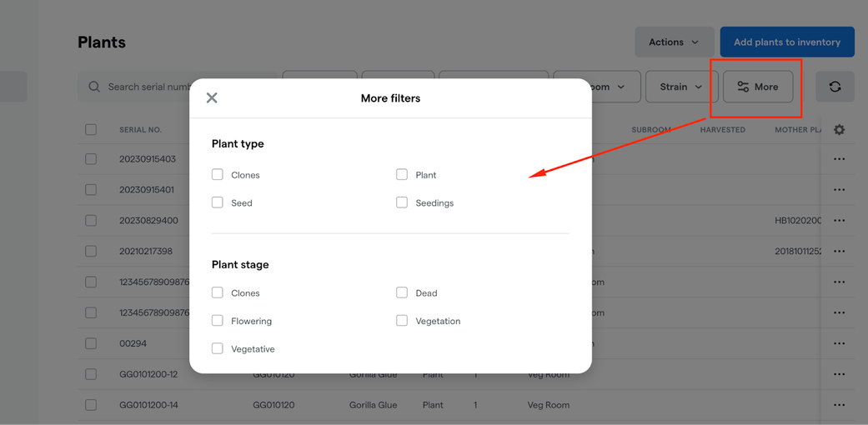Click the HARVESTED column header
The width and height of the screenshot is (868, 425).
point(722,130)
